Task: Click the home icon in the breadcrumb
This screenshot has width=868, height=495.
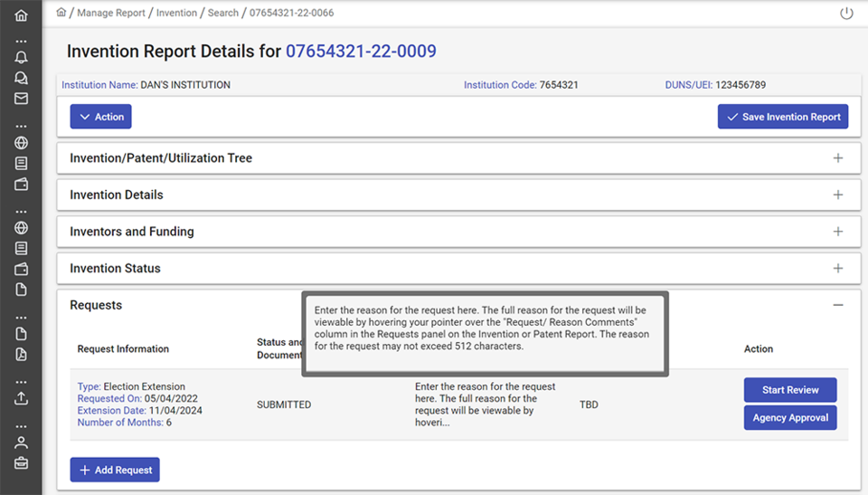Action: [61, 13]
